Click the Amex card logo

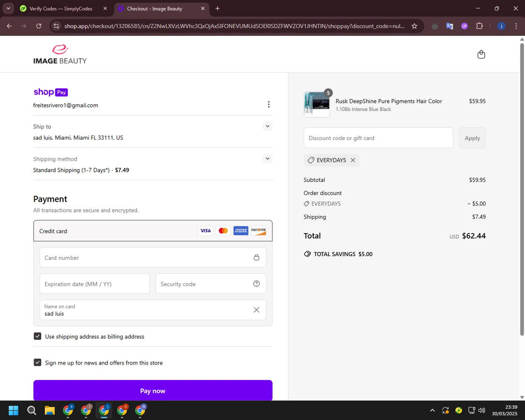click(x=241, y=231)
